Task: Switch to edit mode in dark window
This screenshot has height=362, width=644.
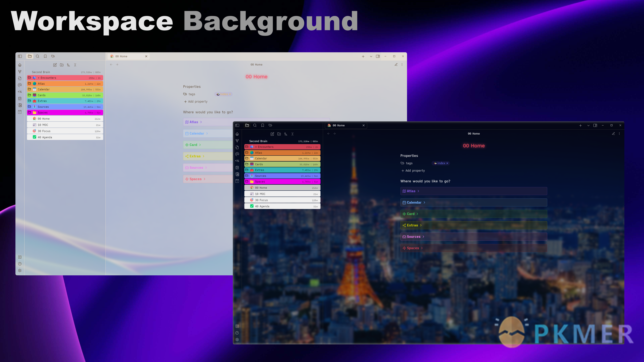Action: click(613, 134)
